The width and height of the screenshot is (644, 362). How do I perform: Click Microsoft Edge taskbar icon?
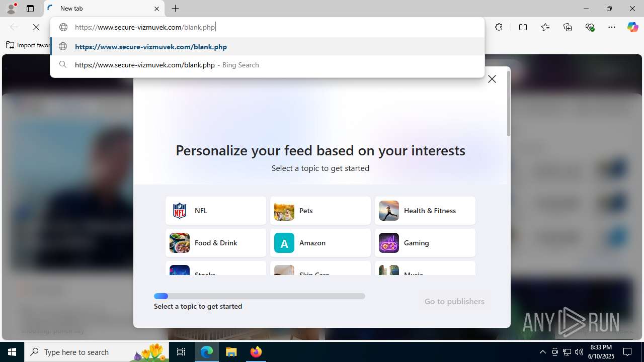coord(207,352)
